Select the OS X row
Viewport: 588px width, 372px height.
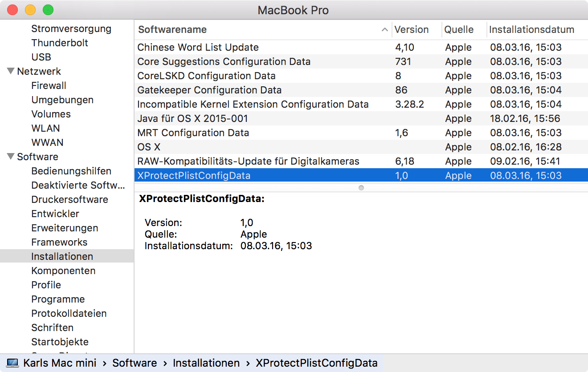[361, 147]
